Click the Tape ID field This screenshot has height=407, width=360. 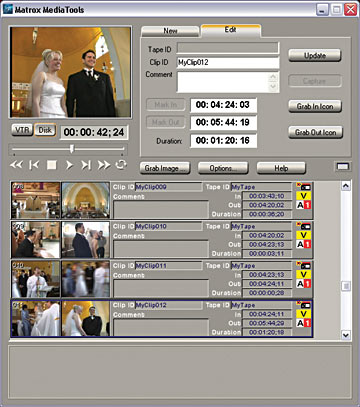point(228,48)
